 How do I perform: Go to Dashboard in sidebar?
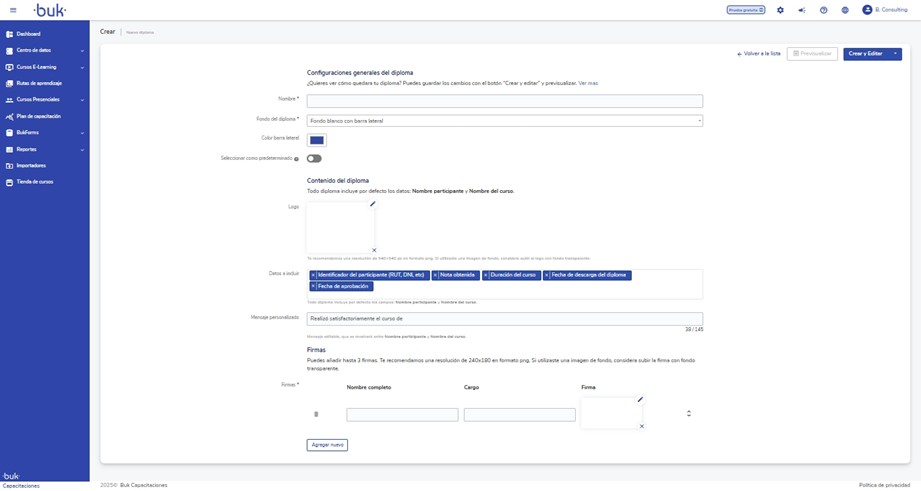pos(28,34)
